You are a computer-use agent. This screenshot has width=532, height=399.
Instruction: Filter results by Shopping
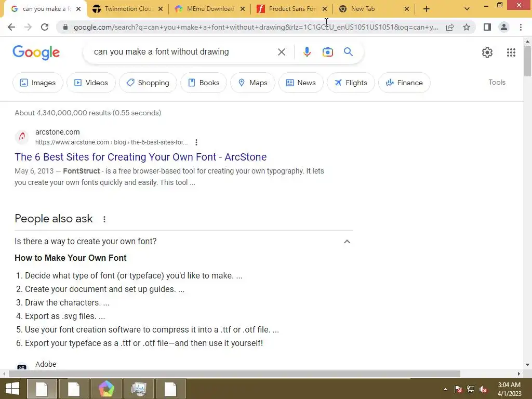pos(148,83)
